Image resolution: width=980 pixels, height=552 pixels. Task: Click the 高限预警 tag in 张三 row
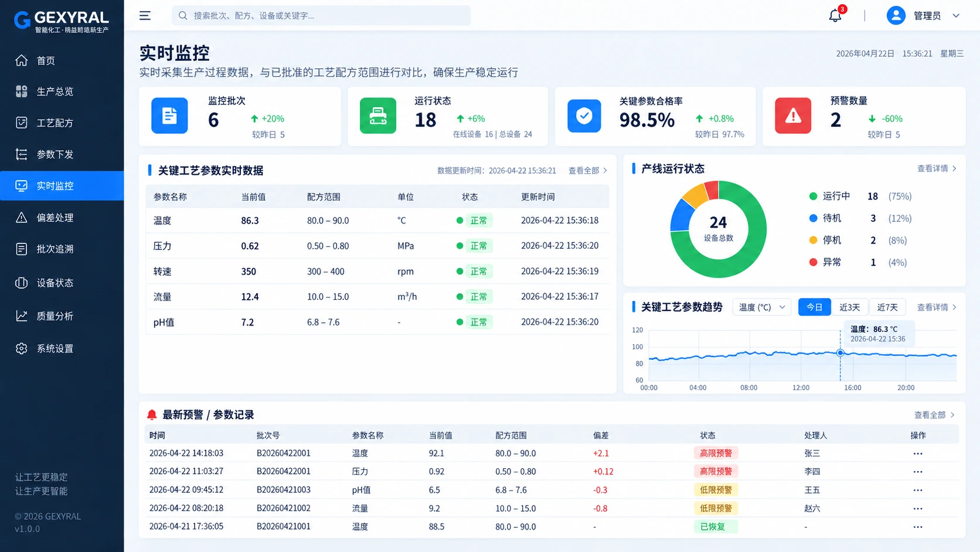(x=716, y=453)
